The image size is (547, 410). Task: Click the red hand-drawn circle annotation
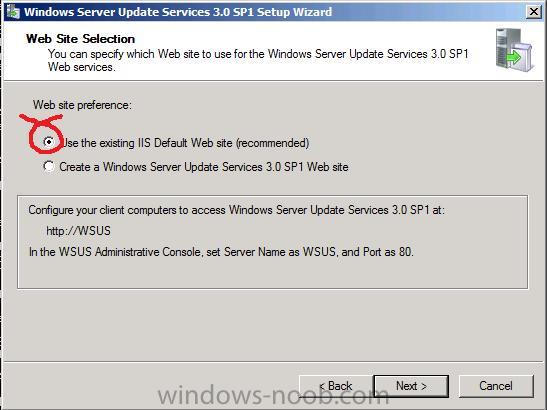point(44,134)
